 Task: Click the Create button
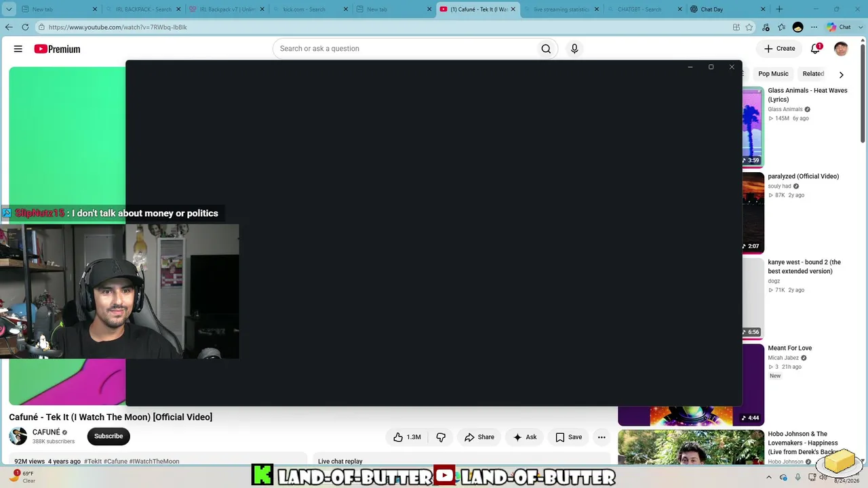click(x=779, y=49)
